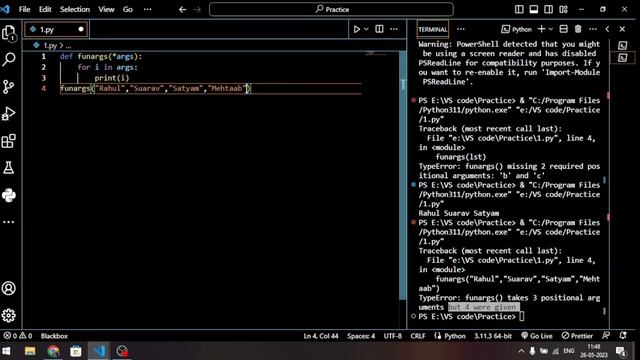
Task: Open terminal views and more actions
Action: click(x=593, y=29)
